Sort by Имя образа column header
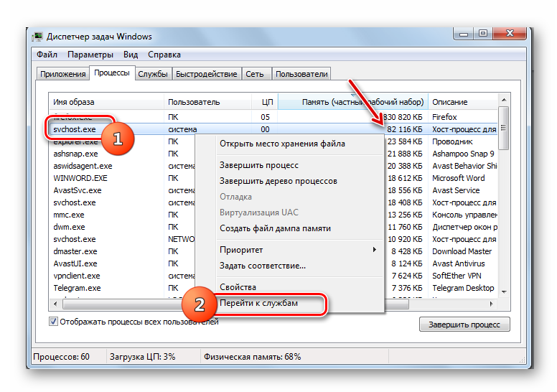Screen dimensions: 557x392 click(x=106, y=102)
